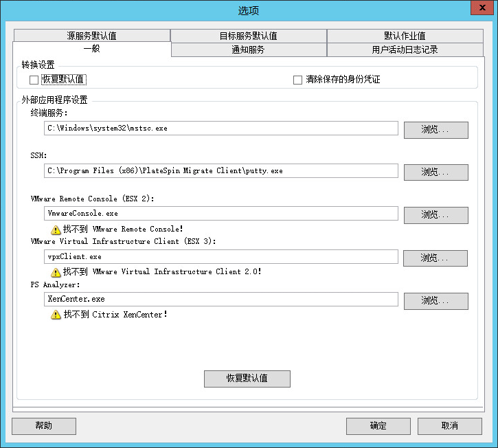The height and width of the screenshot is (448, 498).
Task: Go to the 通知服务 tab
Action: 248,49
